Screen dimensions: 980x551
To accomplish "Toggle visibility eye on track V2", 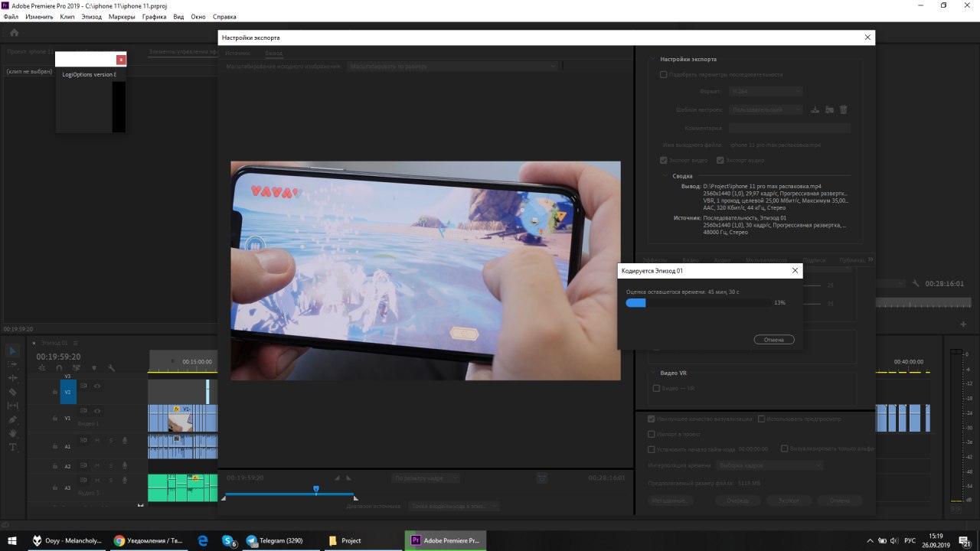I will click(97, 386).
